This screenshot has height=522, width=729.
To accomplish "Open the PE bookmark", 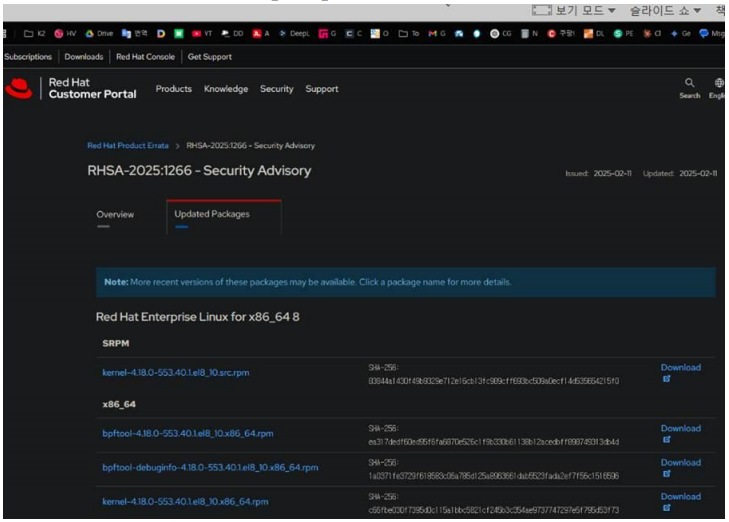I will [623, 33].
